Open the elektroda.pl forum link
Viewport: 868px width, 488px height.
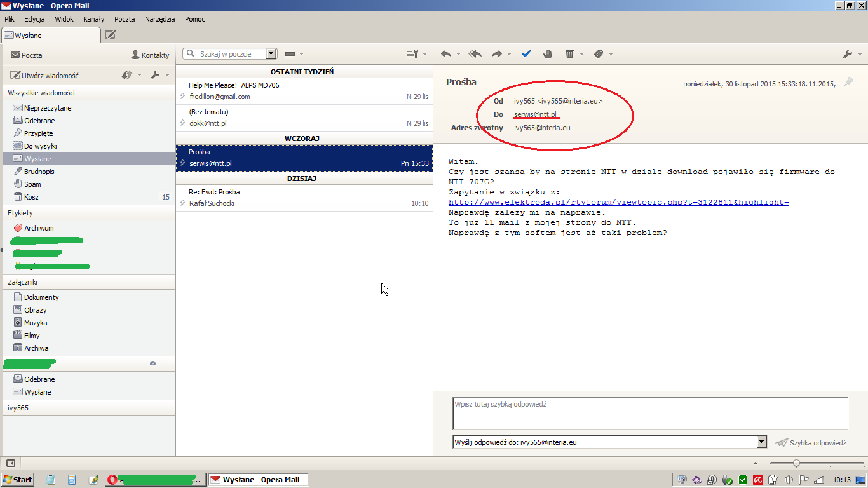pos(619,202)
